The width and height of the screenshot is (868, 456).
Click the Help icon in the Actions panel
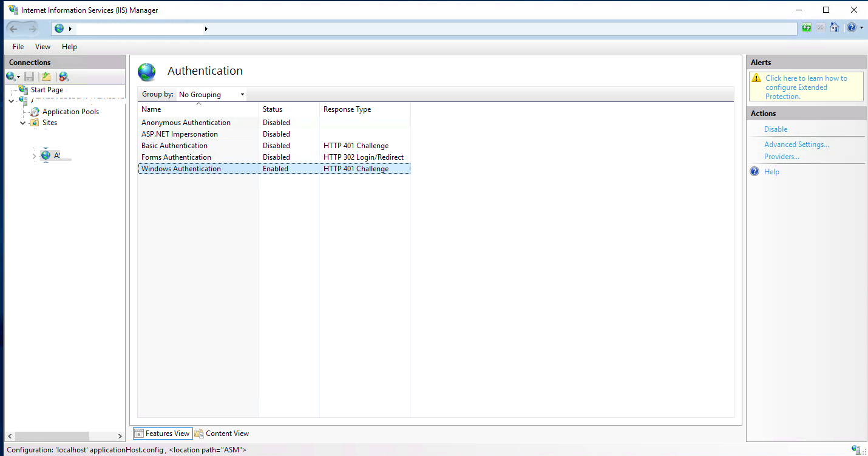754,171
